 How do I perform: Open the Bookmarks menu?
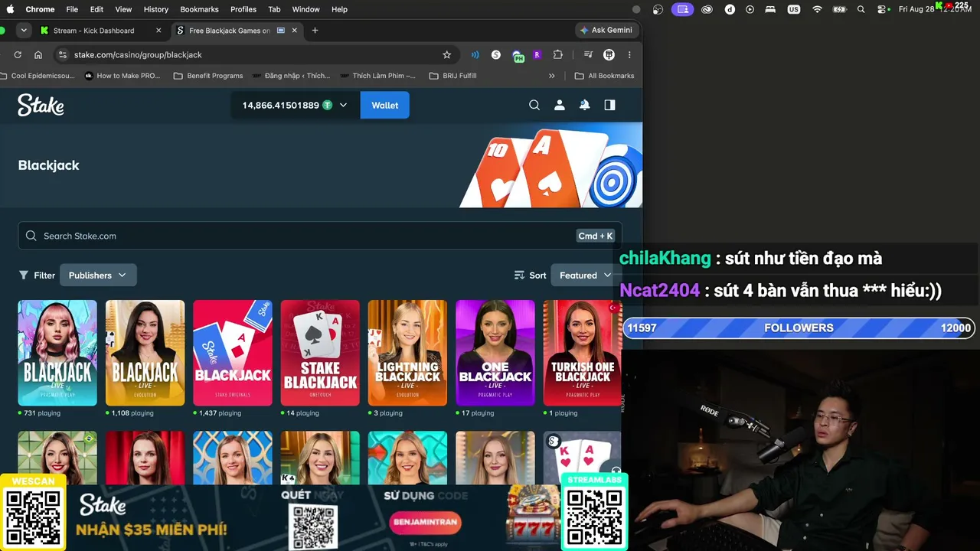(x=199, y=9)
